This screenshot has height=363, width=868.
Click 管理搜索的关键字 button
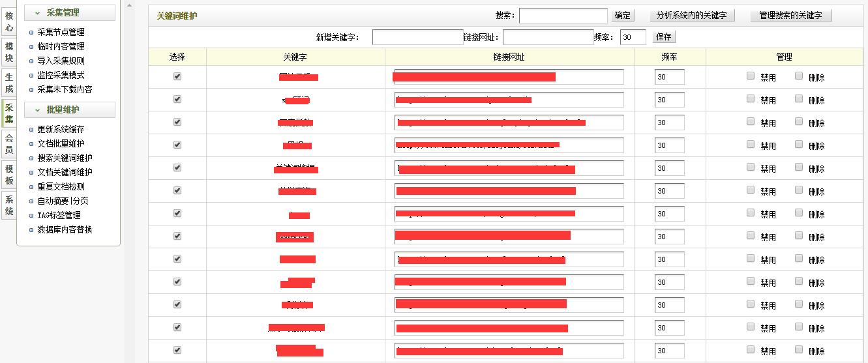[790, 16]
